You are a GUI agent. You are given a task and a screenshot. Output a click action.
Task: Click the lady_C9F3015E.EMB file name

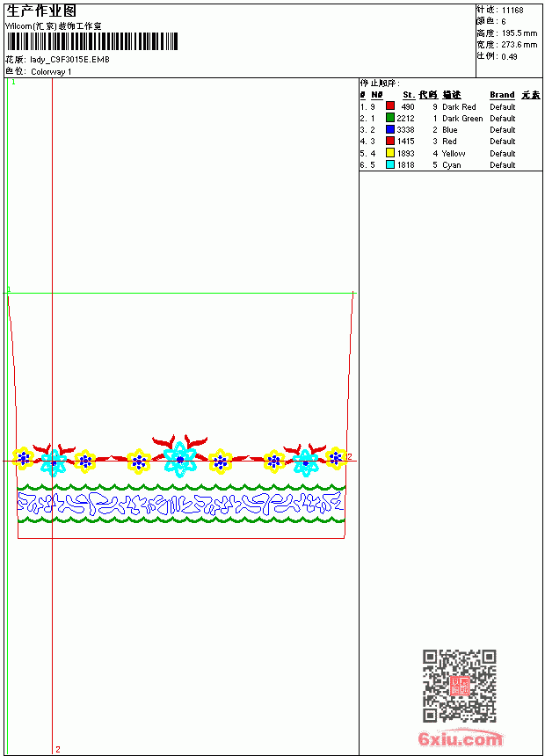click(69, 60)
